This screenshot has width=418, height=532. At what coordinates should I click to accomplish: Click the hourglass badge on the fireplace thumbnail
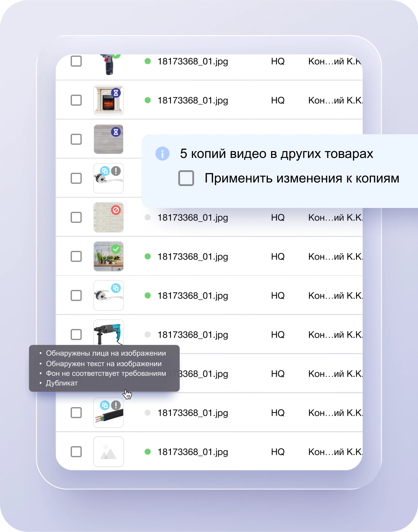click(x=116, y=93)
